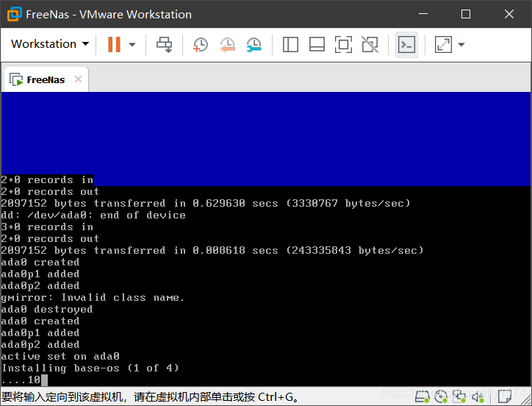This screenshot has height=406, width=532.
Task: Click the Unity mode icon
Action: pyautogui.click(x=370, y=45)
